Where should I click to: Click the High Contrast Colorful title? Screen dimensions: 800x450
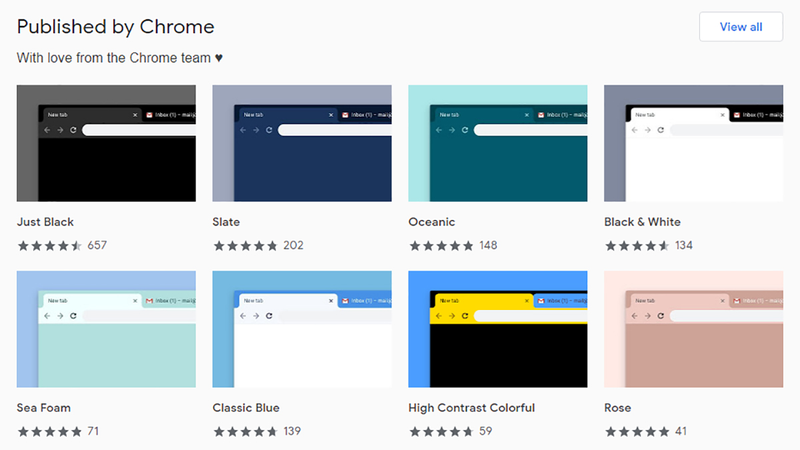472,408
